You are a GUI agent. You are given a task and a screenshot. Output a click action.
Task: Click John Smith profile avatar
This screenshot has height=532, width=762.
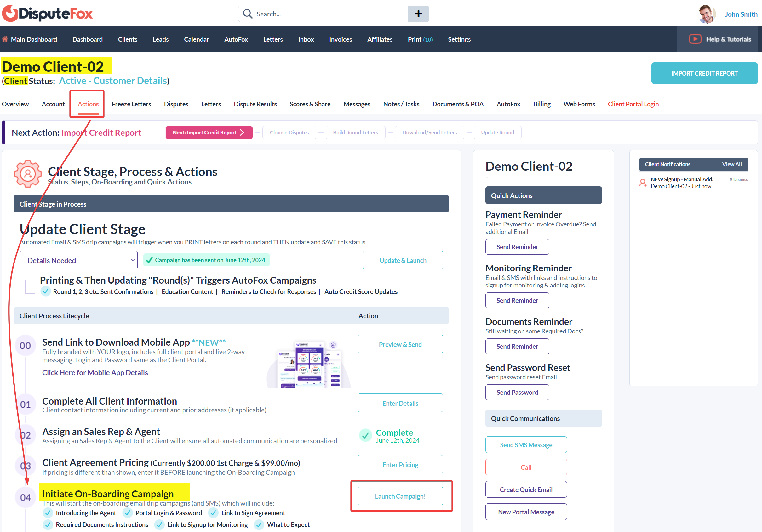[x=706, y=14]
